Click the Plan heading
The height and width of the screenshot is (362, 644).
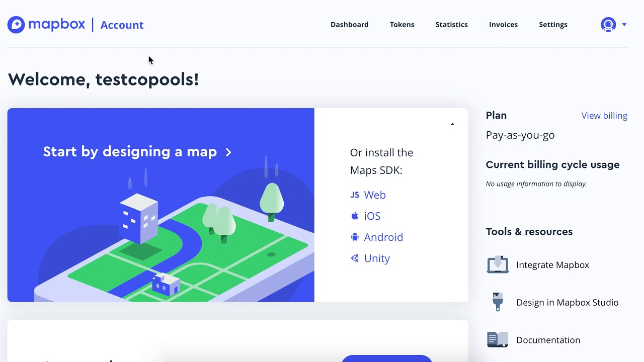tap(496, 116)
